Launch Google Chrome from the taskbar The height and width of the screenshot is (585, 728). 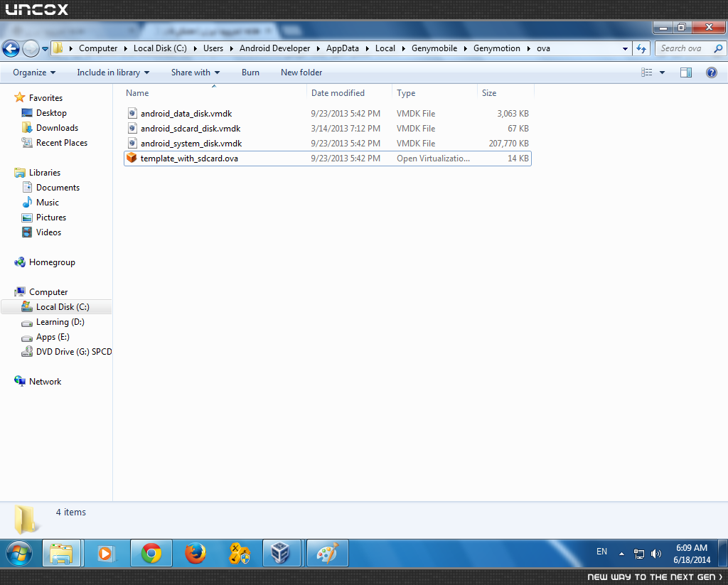pyautogui.click(x=151, y=554)
